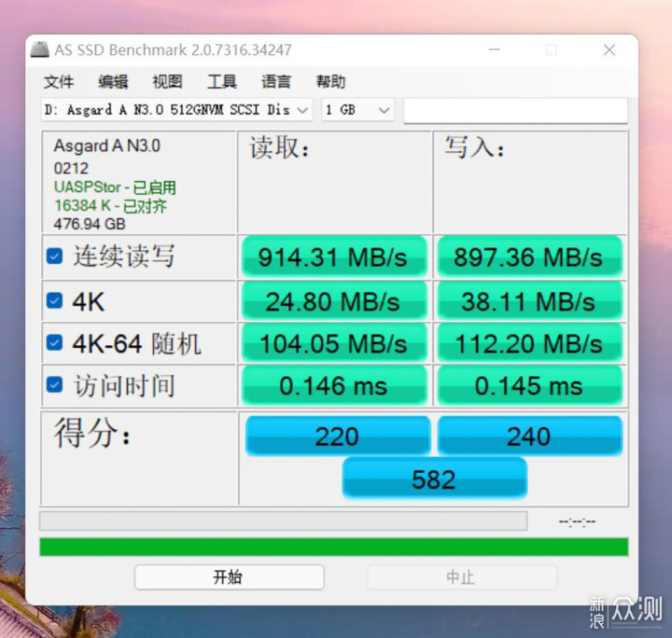Open the 视图 menu
This screenshot has width=672, height=638.
[x=168, y=81]
